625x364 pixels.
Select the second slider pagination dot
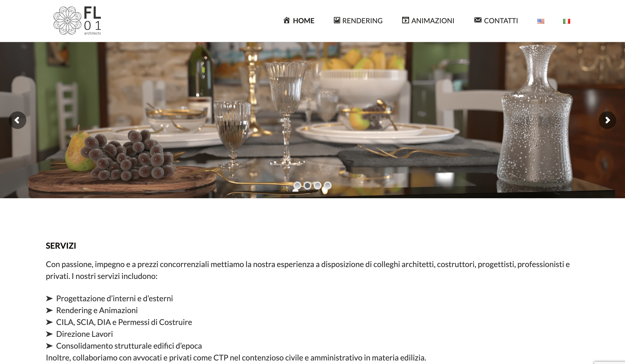click(307, 185)
